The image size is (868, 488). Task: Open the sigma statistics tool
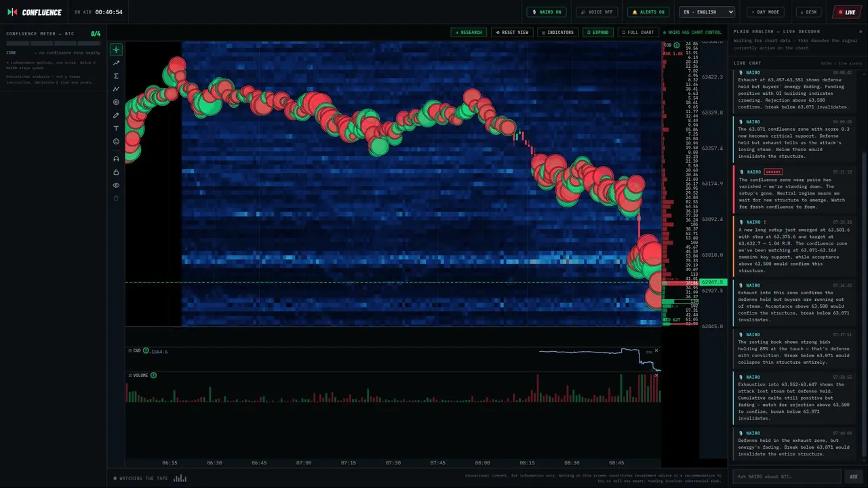coord(116,76)
